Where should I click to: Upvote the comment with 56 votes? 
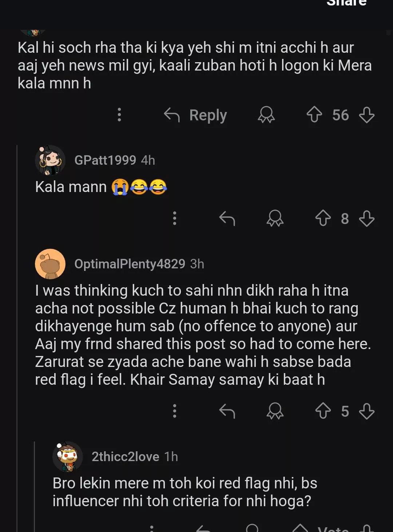(x=314, y=115)
